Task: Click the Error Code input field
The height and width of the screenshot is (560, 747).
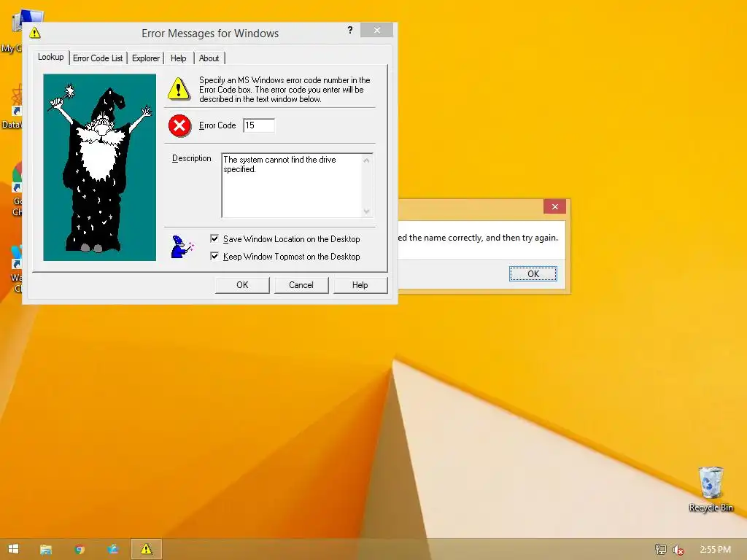Action: point(259,125)
